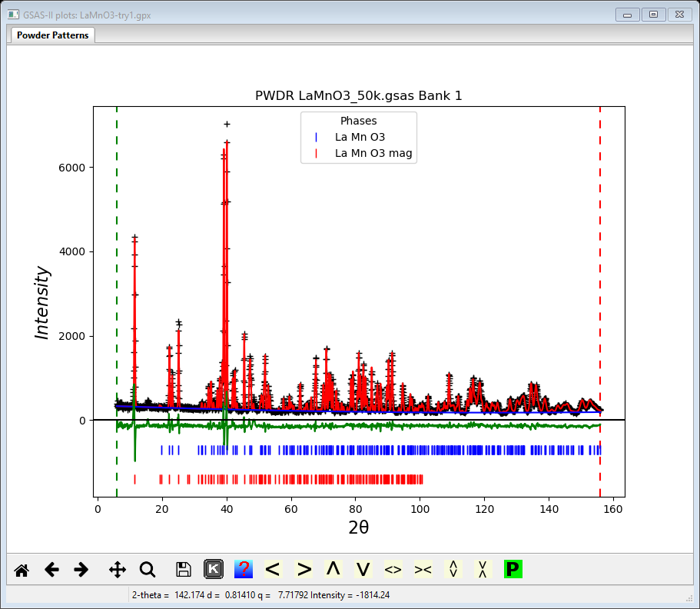
Task: Compress Y axis vertical arrows button
Action: (483, 569)
